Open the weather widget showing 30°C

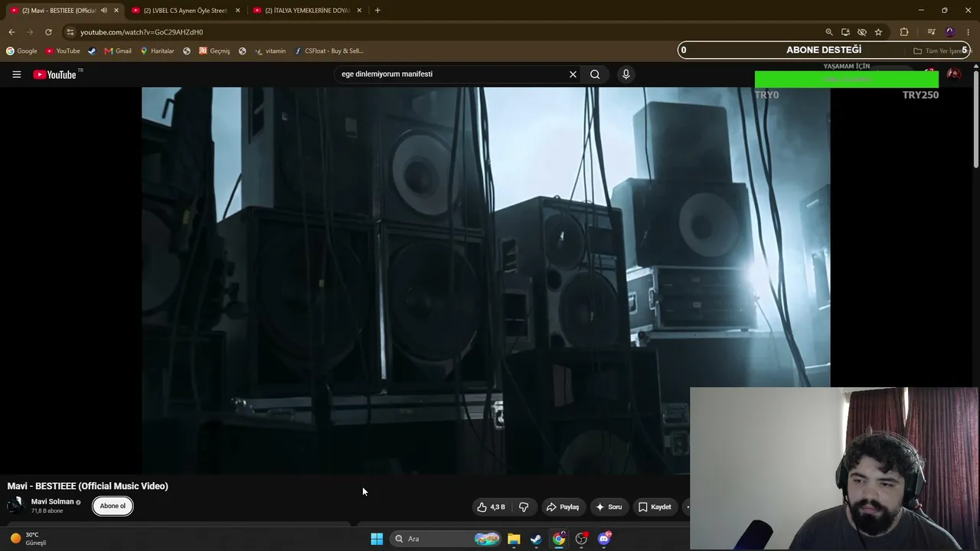click(29, 539)
